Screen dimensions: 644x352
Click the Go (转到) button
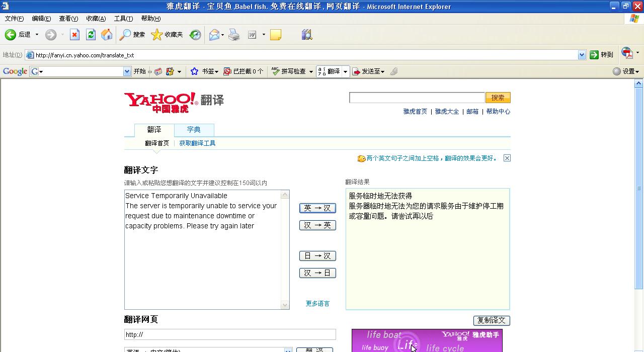pos(602,54)
